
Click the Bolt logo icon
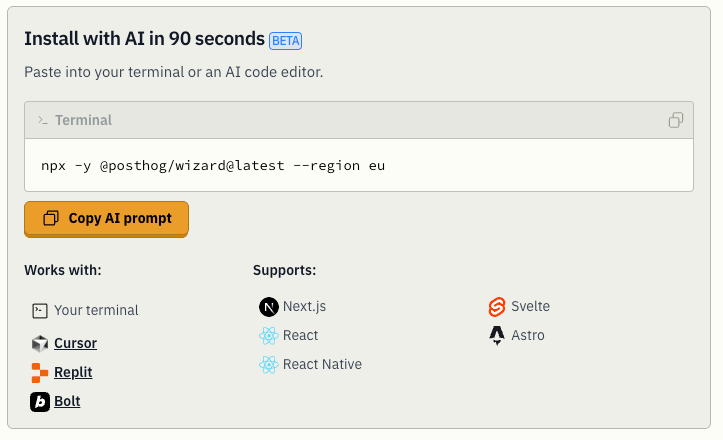click(x=40, y=401)
